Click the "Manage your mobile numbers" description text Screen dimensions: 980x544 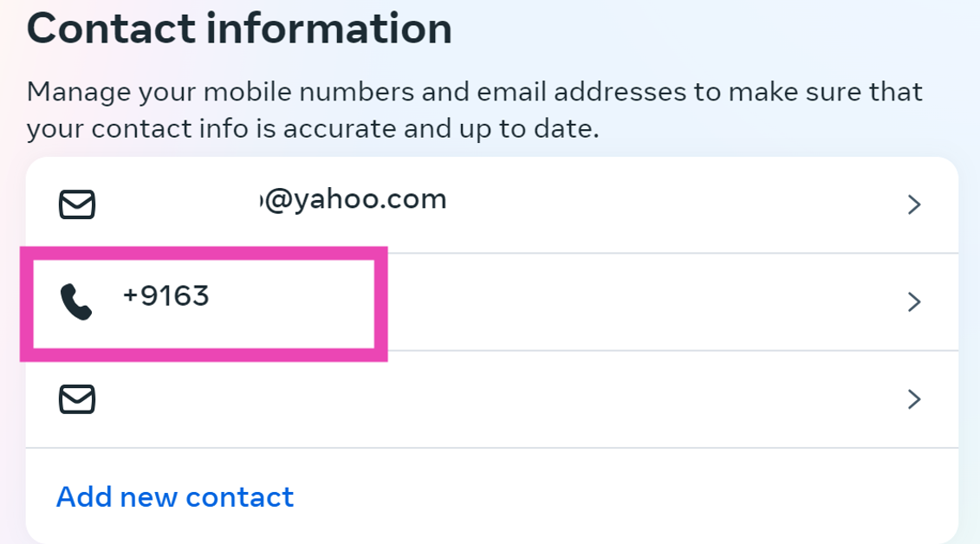click(x=217, y=91)
